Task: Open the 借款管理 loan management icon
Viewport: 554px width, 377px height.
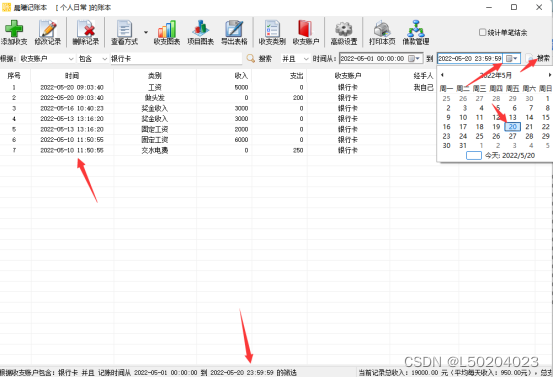Action: click(x=416, y=33)
